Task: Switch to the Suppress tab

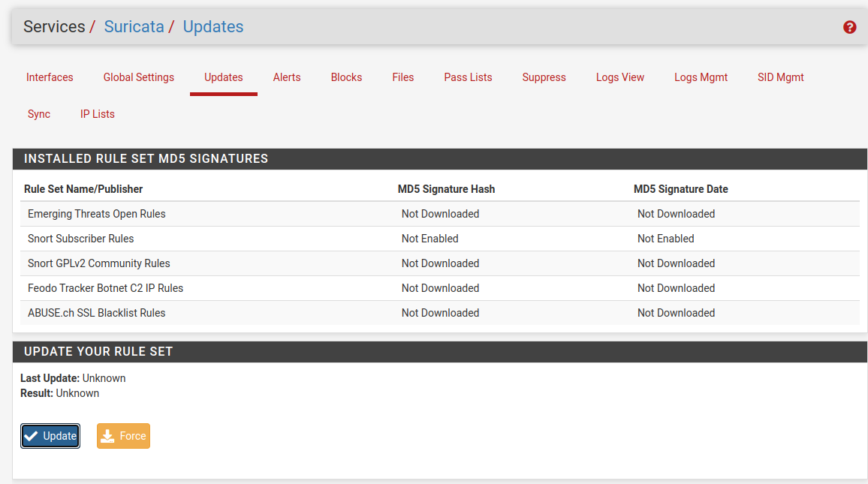Action: (x=544, y=77)
